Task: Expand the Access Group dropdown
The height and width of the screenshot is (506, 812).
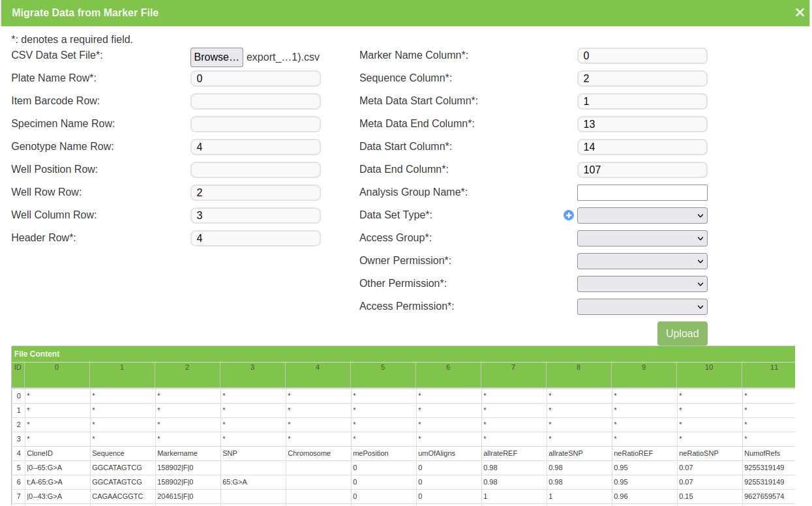Action: [x=642, y=238]
